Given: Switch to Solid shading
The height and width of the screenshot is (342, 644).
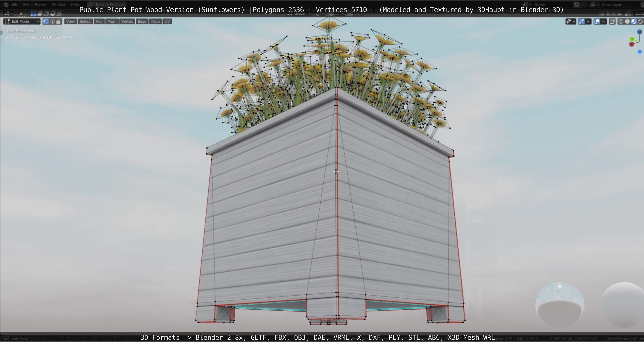Looking at the screenshot, I should pos(627,21).
